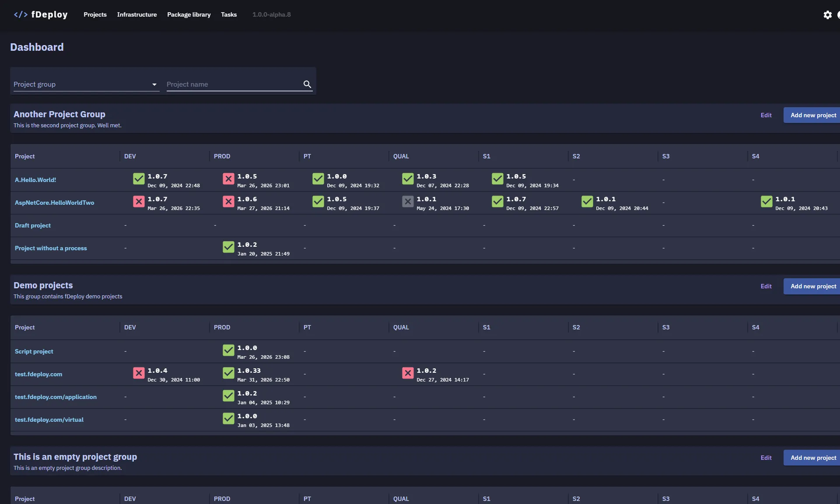Click gray cross icon on AspNetCore.HelloWorldTwo QUAL
Screen dimensions: 840x504
(x=407, y=202)
